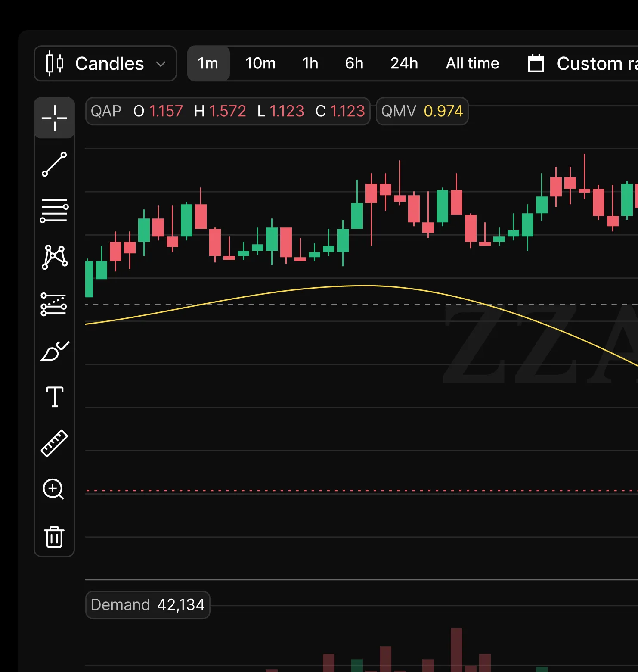Click the H 1.572 high value
Screen dimensions: 638x672
coord(220,111)
